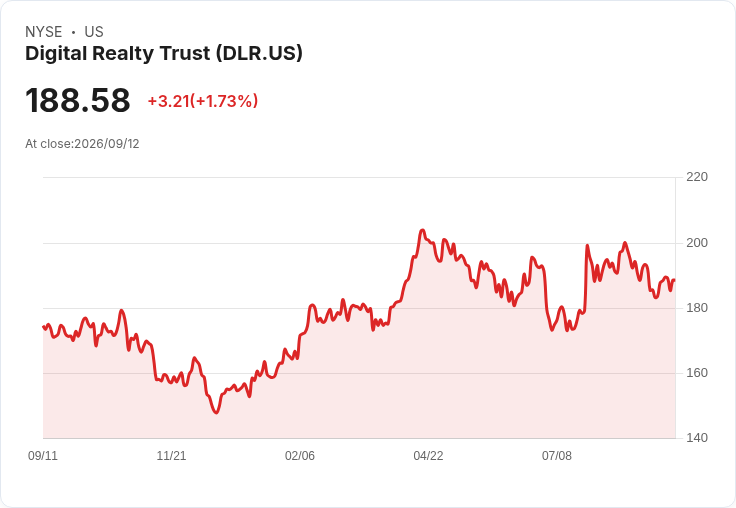Click the +3.21(+1.73%) price change

click(x=203, y=101)
